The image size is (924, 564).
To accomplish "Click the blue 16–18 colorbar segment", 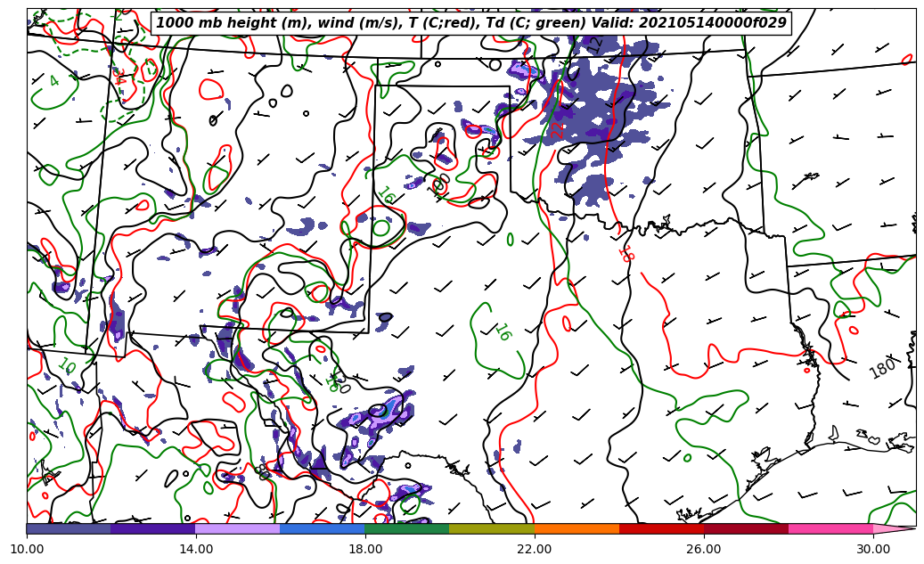I will (x=323, y=528).
